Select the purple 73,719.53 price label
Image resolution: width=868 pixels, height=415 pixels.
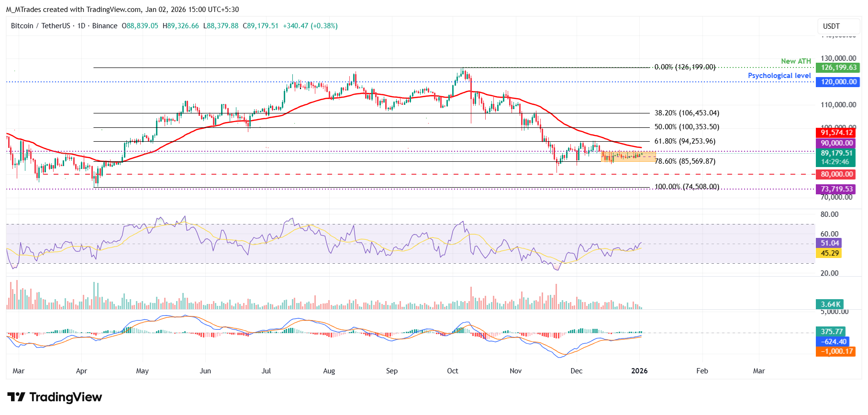click(x=836, y=189)
